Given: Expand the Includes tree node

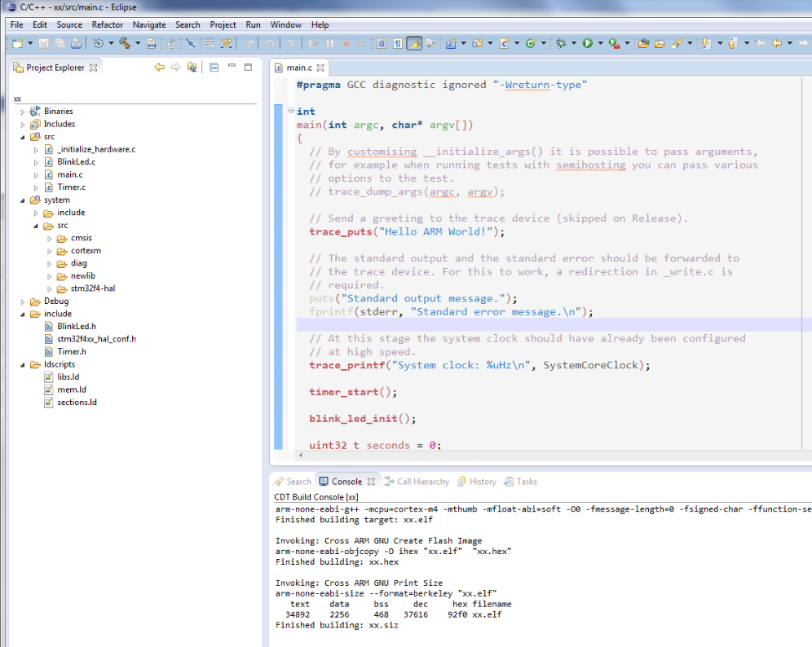Looking at the screenshot, I should [x=22, y=124].
